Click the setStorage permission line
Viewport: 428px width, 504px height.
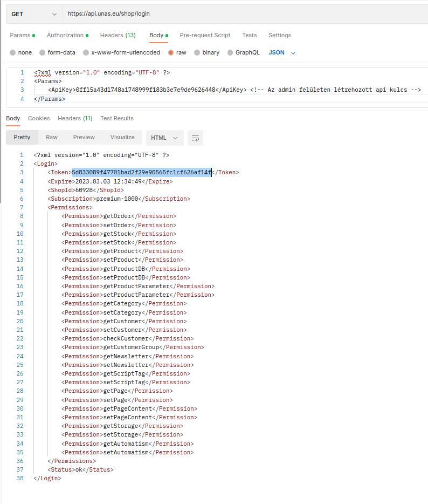(122, 435)
